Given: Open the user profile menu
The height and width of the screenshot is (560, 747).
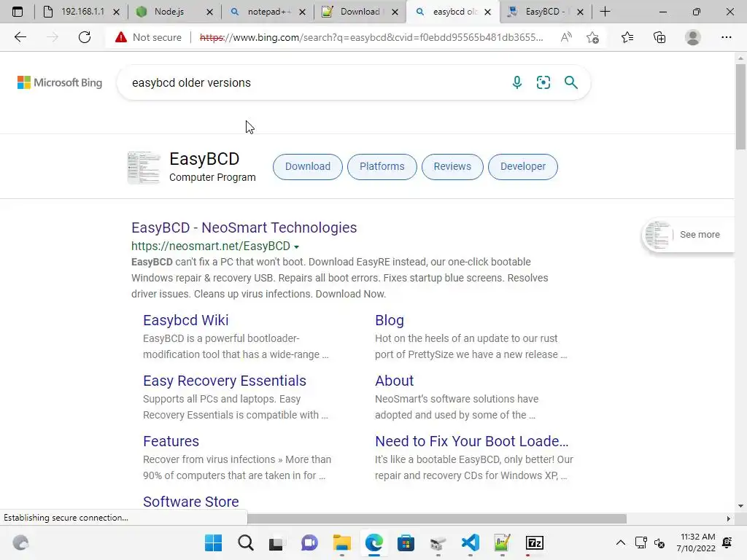Looking at the screenshot, I should 693,37.
